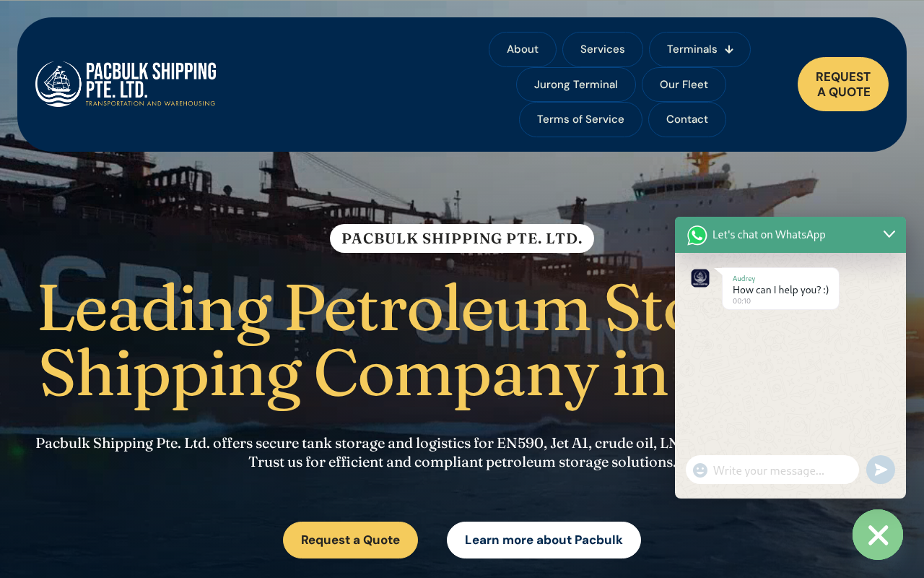
Task: Go to the Services menu item
Action: 603,49
